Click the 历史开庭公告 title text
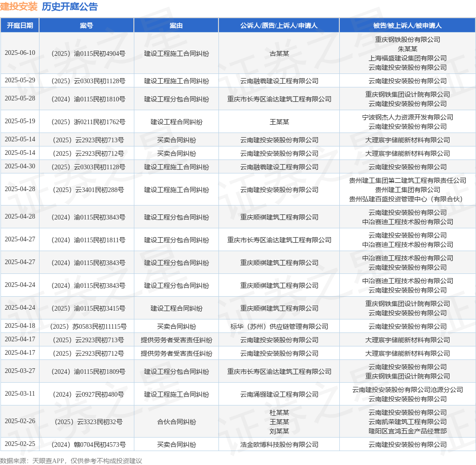Image resolution: width=476 pixels, height=465 pixels. [70, 7]
